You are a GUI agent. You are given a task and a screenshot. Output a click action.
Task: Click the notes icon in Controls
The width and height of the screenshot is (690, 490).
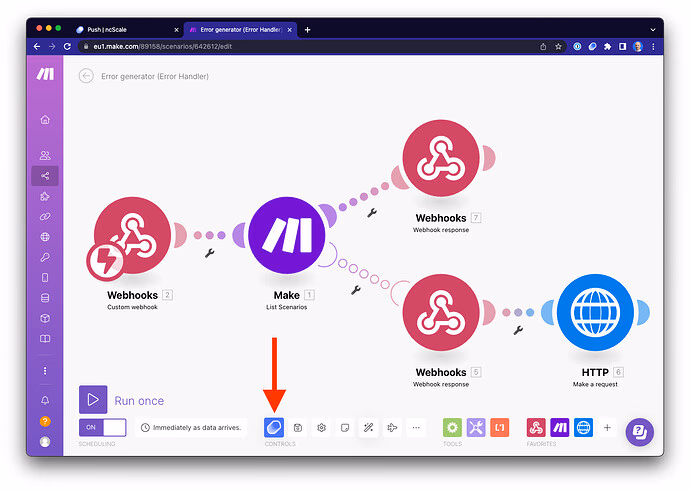345,427
